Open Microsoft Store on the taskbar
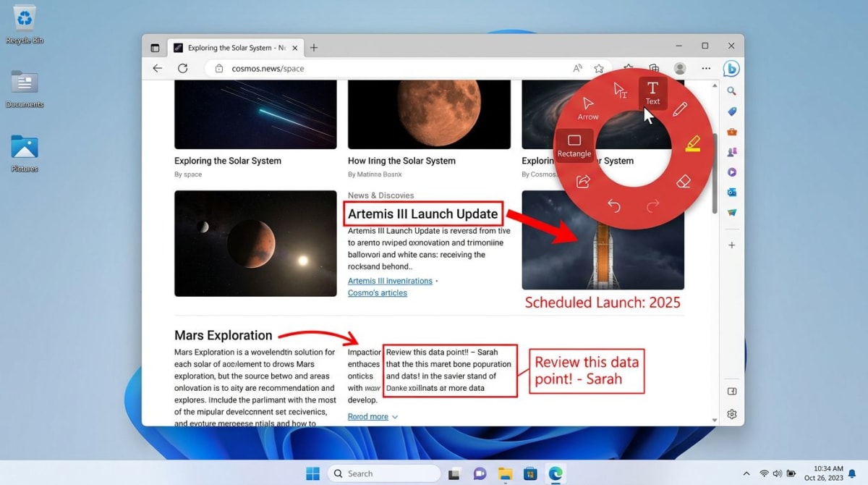 coord(530,473)
